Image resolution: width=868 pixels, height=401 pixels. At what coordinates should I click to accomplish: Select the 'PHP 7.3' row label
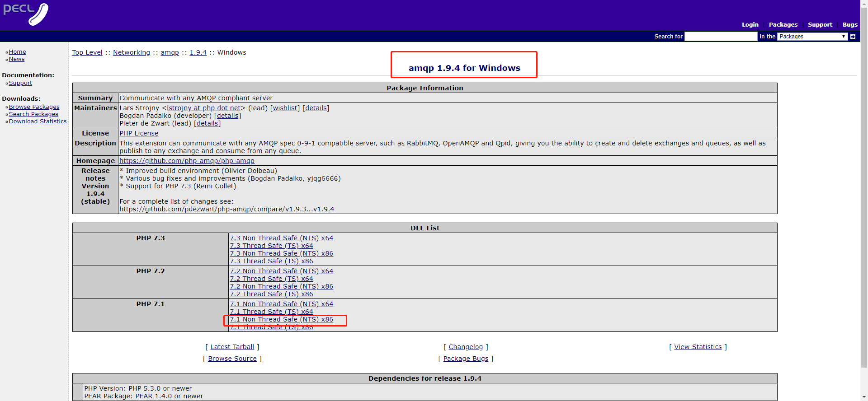click(x=151, y=238)
